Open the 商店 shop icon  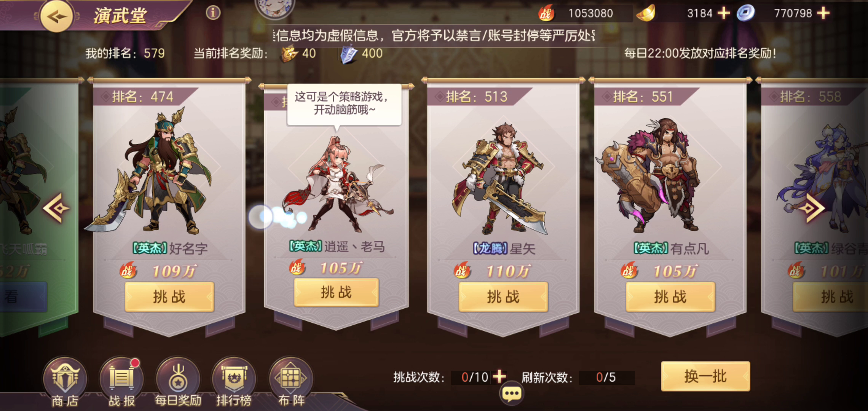coord(65,382)
